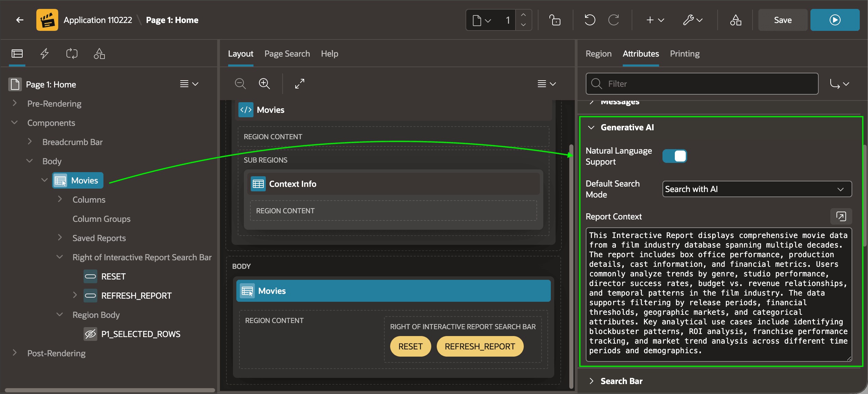The height and width of the screenshot is (394, 868).
Task: Collapse the Movies region tree node
Action: [x=45, y=180]
